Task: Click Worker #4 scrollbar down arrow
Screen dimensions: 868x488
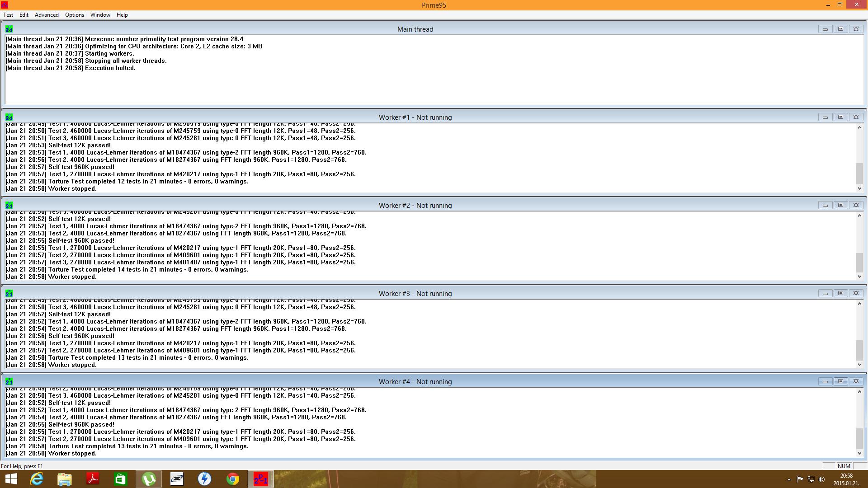Action: tap(859, 453)
